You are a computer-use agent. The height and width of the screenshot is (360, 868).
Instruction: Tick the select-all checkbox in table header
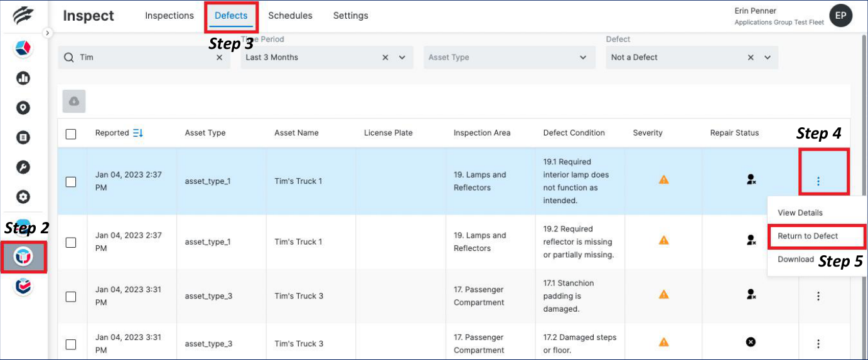pos(71,134)
